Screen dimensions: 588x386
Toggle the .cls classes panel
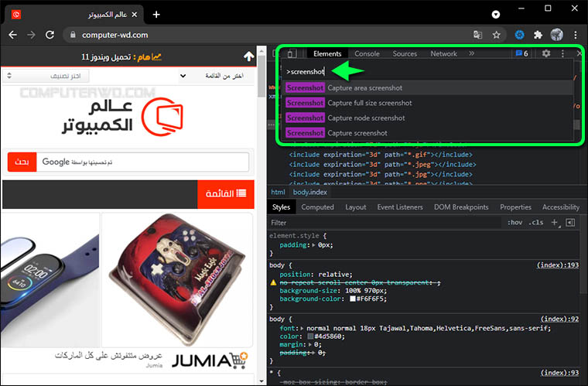[536, 223]
